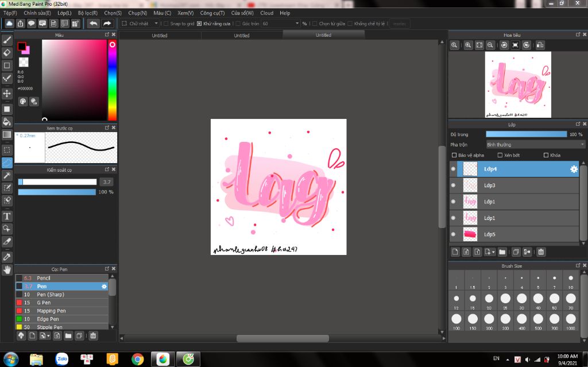Screen dimensions: 588x367
Task: Zoom in using the Navigator magnifier plus
Action: coord(468,45)
